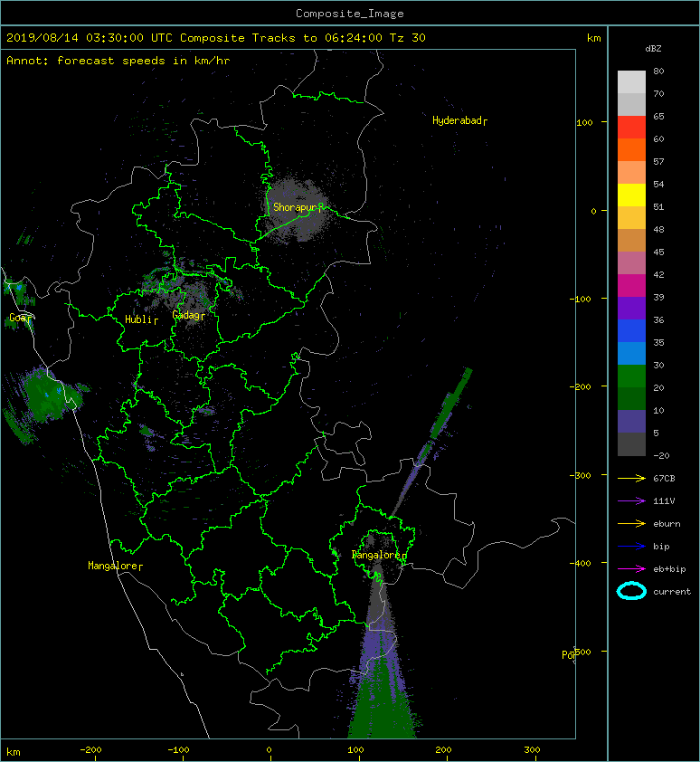700x762 pixels.
Task: Click the eburn legend label
Action: tap(667, 524)
